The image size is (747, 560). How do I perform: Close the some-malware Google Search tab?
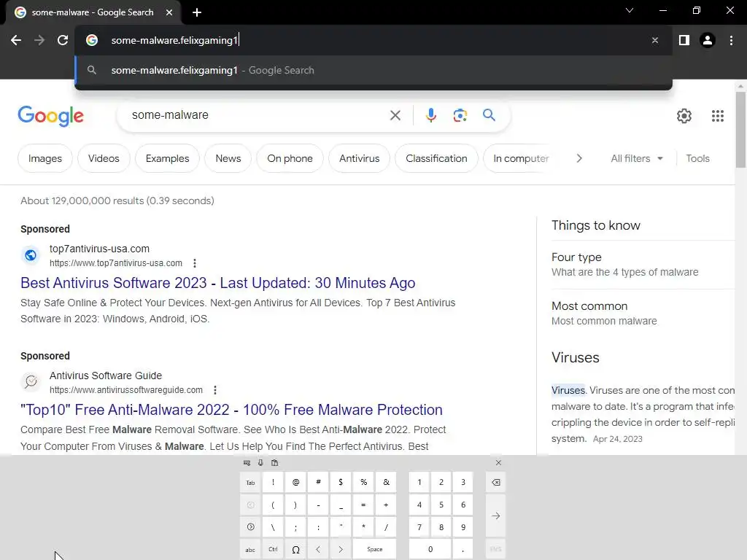coord(169,12)
